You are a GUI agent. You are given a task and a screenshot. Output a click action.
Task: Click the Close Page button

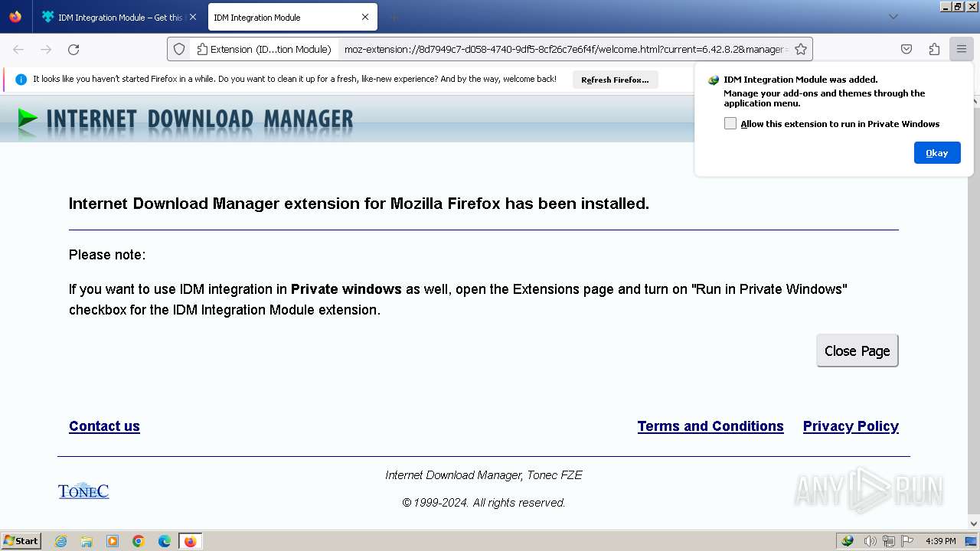pyautogui.click(x=857, y=350)
